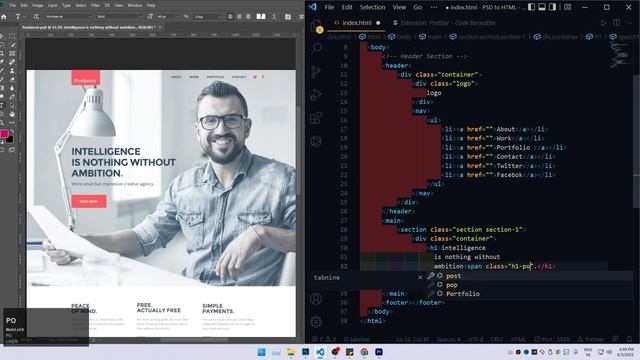Image resolution: width=640 pixels, height=360 pixels.
Task: Select the Clone Stamp tool
Action: tap(12, 71)
